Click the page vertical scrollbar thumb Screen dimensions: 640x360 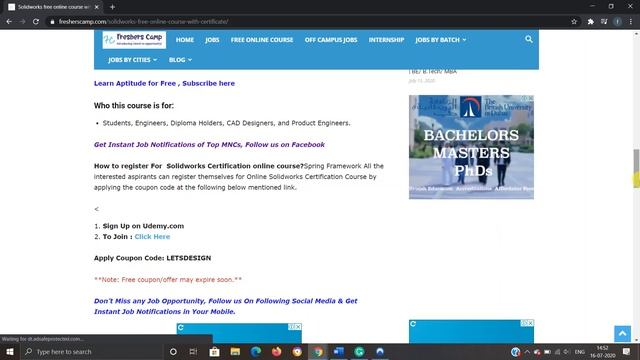636,168
